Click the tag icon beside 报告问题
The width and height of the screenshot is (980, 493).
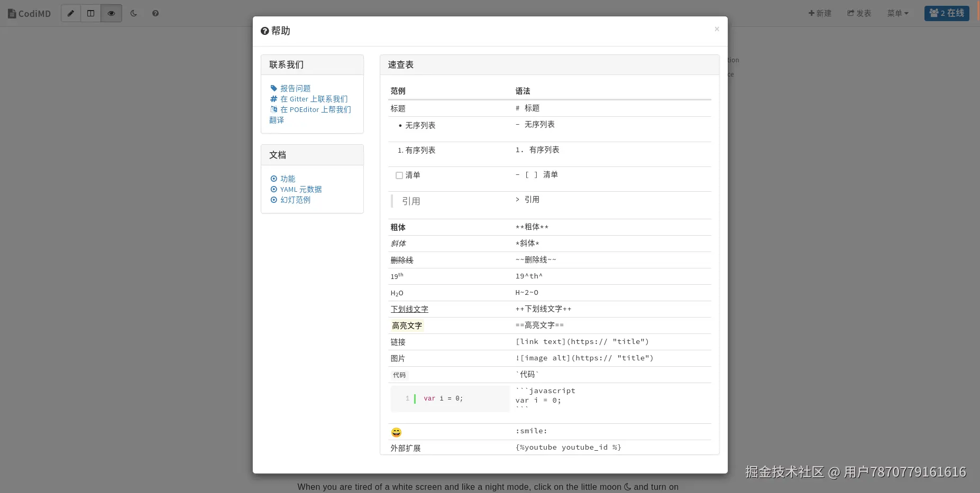(x=273, y=88)
